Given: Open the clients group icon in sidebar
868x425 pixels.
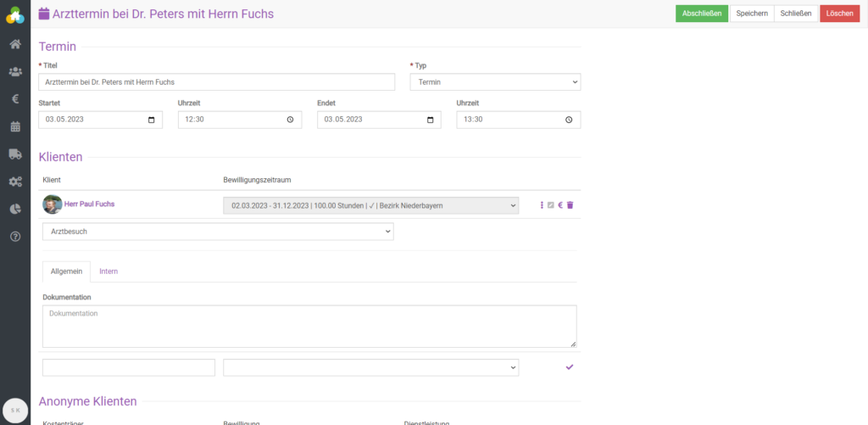Looking at the screenshot, I should [x=14, y=72].
